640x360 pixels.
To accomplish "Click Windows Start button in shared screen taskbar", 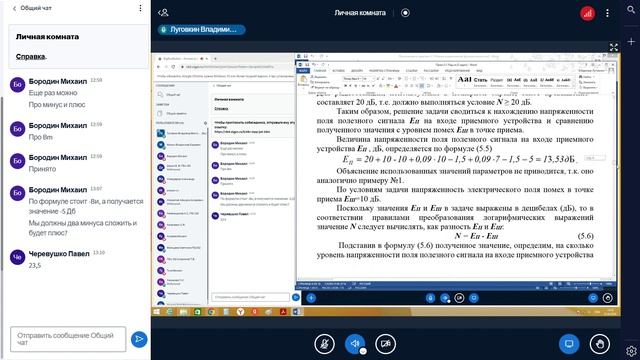I will (156, 312).
